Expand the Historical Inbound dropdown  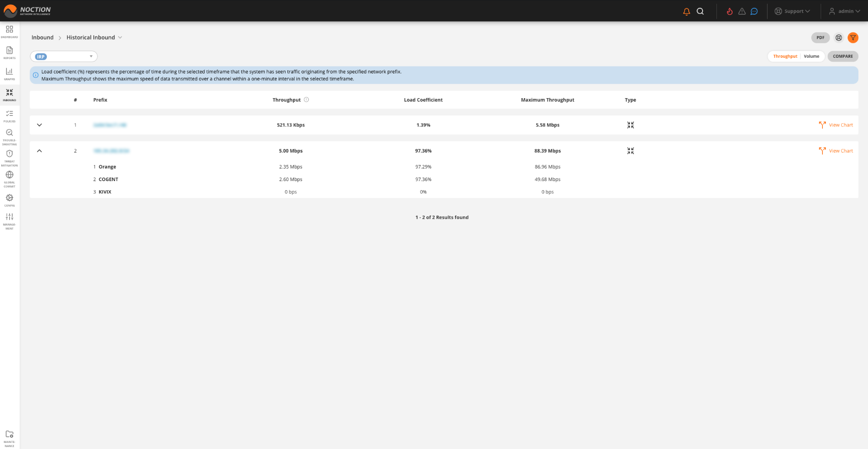120,37
